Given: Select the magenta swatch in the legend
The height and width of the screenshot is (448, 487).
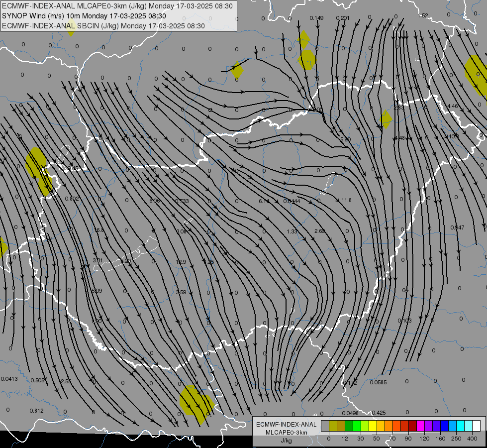Looking at the screenshot, I should click(421, 426).
